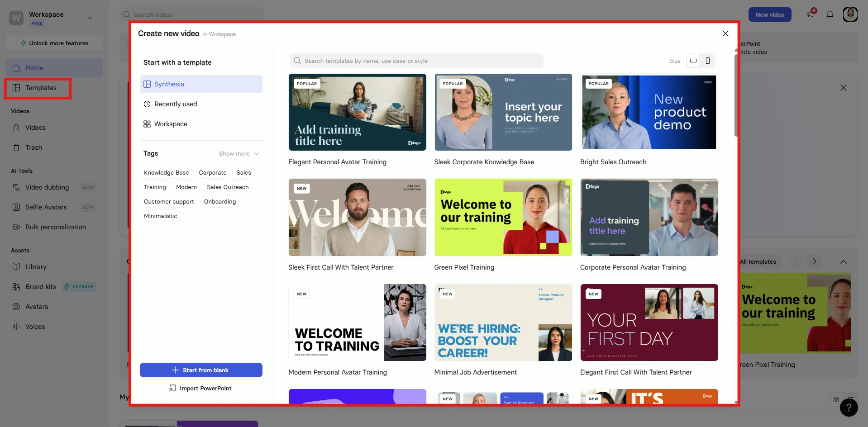Collapse the templates section chevron

[844, 261]
